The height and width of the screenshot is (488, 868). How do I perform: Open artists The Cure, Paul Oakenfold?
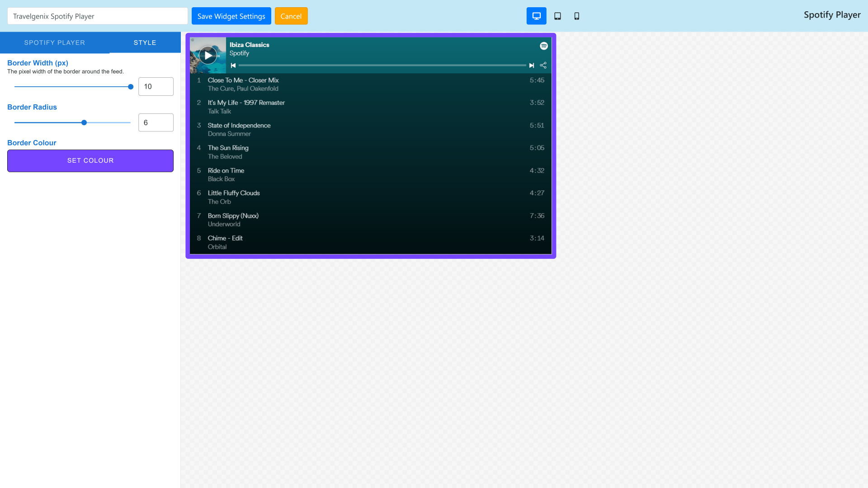pos(243,89)
